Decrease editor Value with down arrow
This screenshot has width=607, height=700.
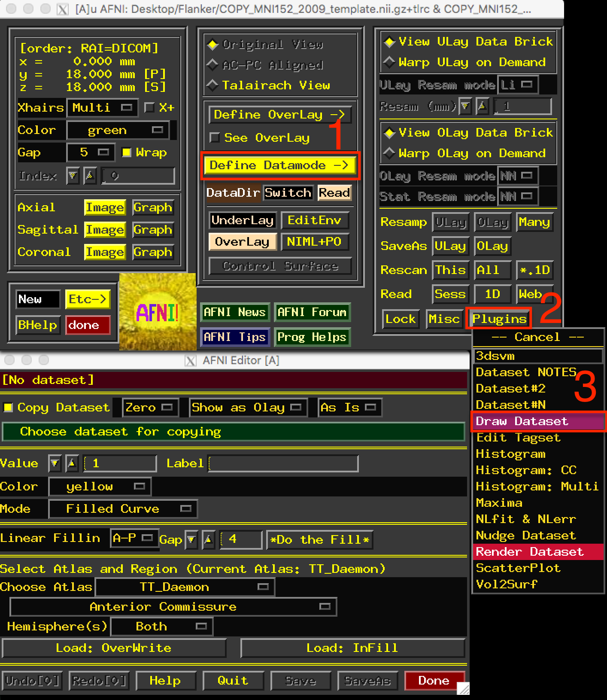(x=55, y=463)
